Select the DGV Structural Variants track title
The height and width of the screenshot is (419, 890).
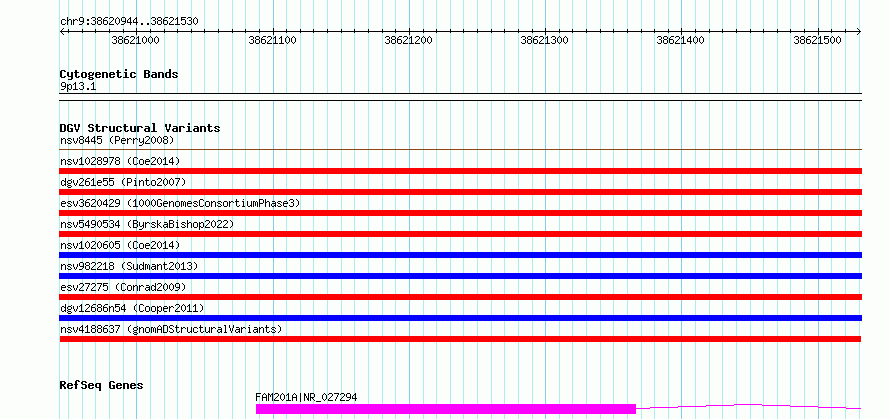[140, 128]
